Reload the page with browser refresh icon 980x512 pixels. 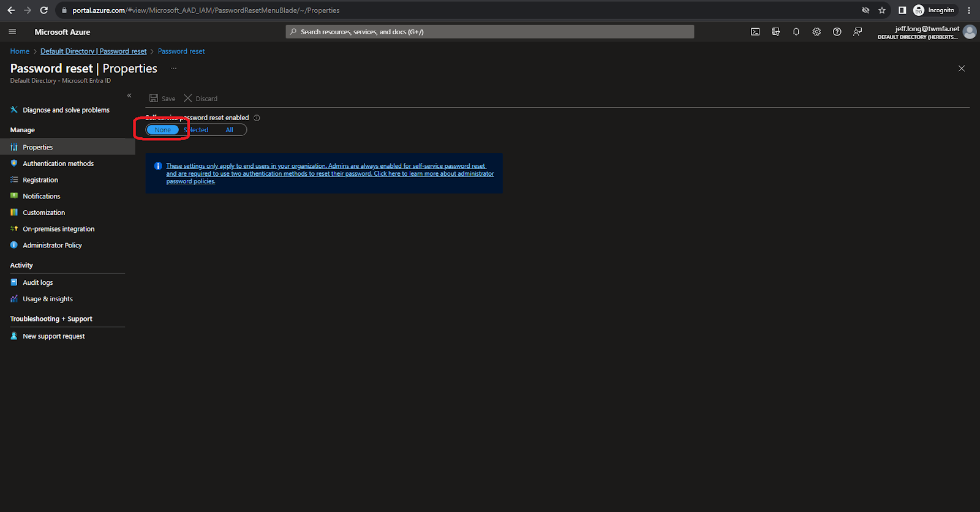click(43, 10)
